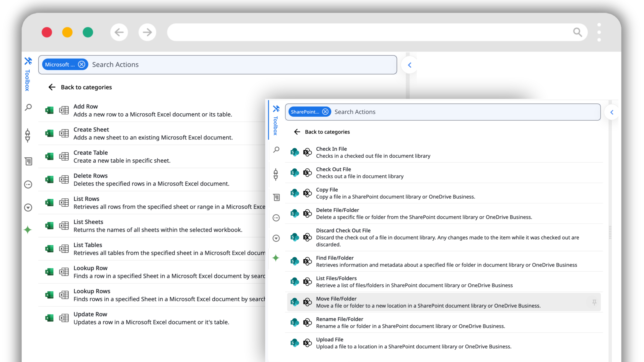644x362 pixels.
Task: Click the magnifier search icon in the SharePoint panel sidebar
Action: 276,150
